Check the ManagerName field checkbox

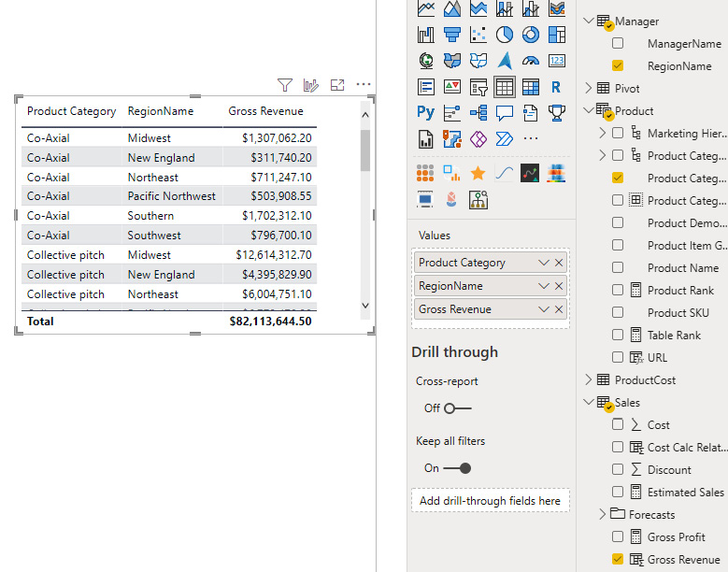(618, 44)
